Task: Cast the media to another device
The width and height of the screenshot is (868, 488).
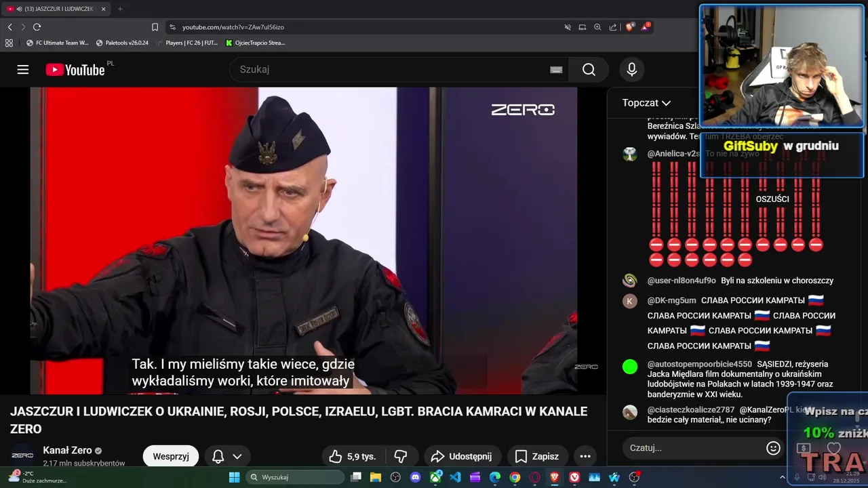Action: click(x=583, y=27)
